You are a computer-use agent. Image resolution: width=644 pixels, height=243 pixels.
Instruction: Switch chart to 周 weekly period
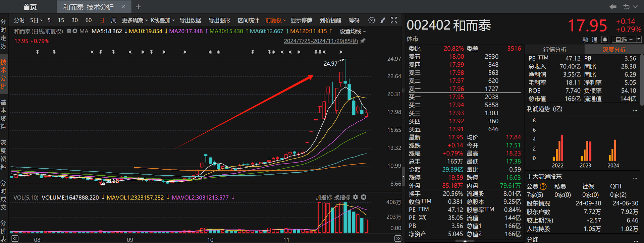click(x=114, y=20)
